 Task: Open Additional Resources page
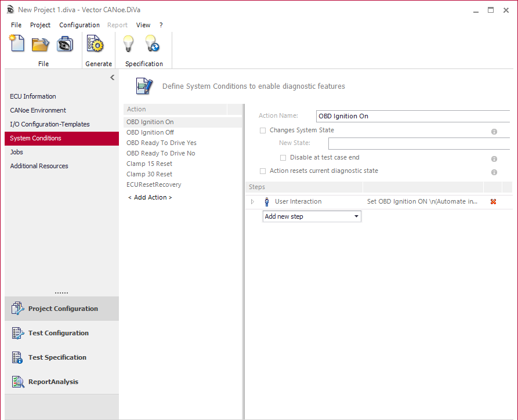click(61, 166)
